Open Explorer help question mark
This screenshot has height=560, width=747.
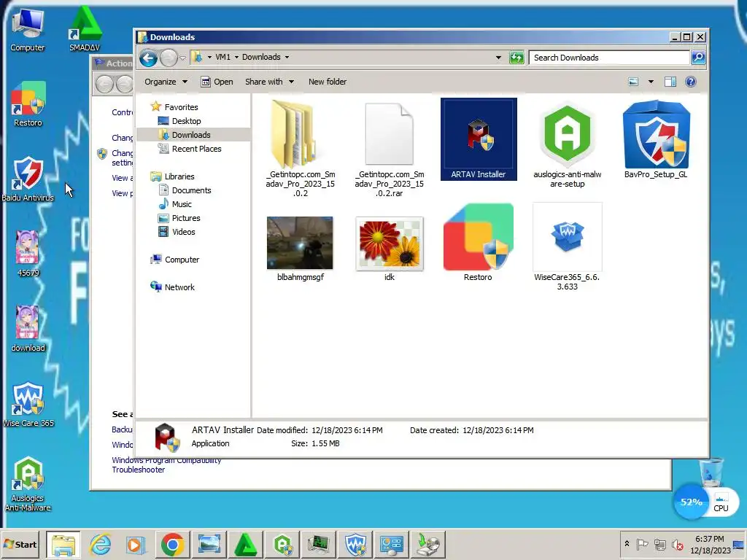690,82
